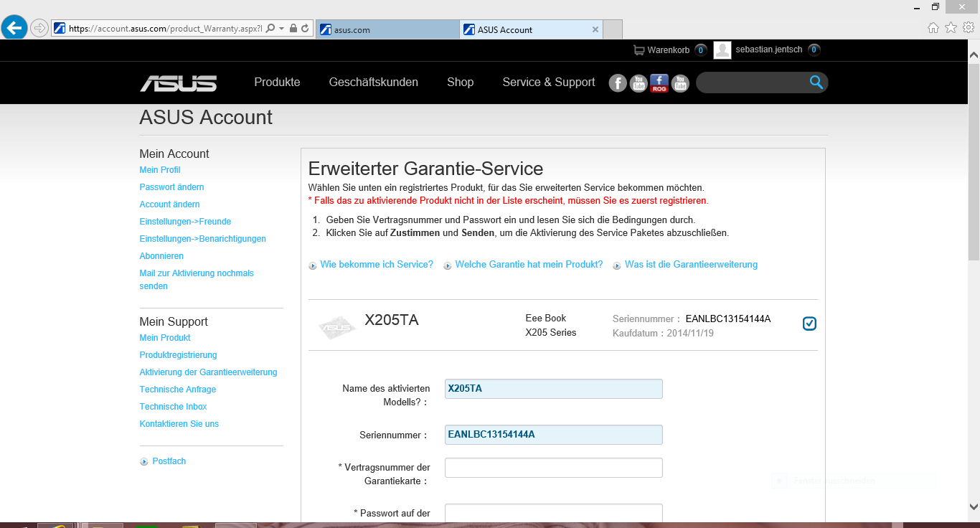
Task: Click the user avatar picture
Action: click(722, 50)
